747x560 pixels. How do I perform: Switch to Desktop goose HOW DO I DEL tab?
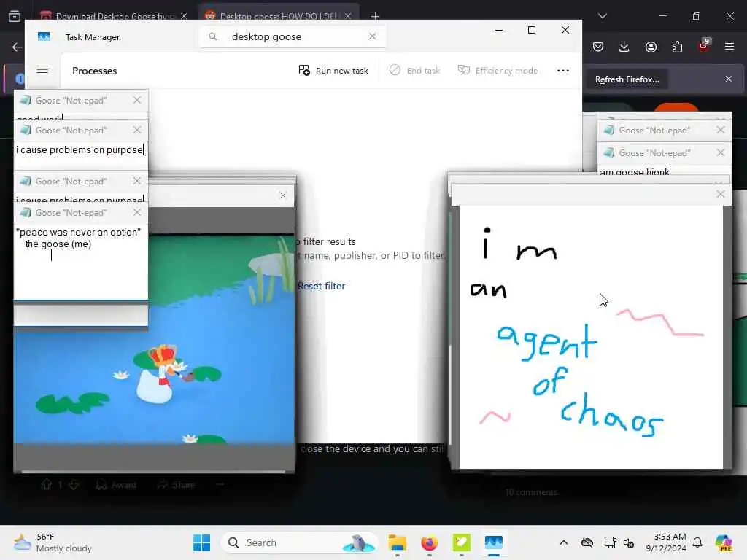[x=279, y=16]
